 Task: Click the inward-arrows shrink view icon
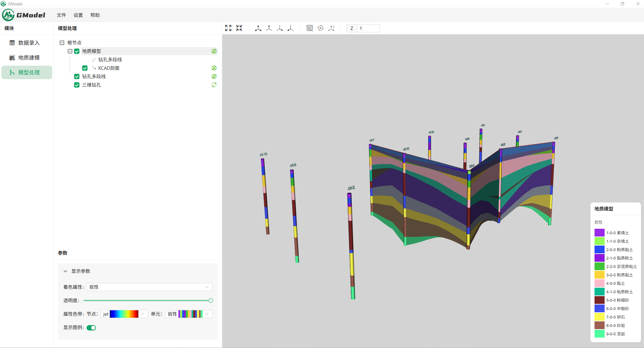pyautogui.click(x=239, y=28)
